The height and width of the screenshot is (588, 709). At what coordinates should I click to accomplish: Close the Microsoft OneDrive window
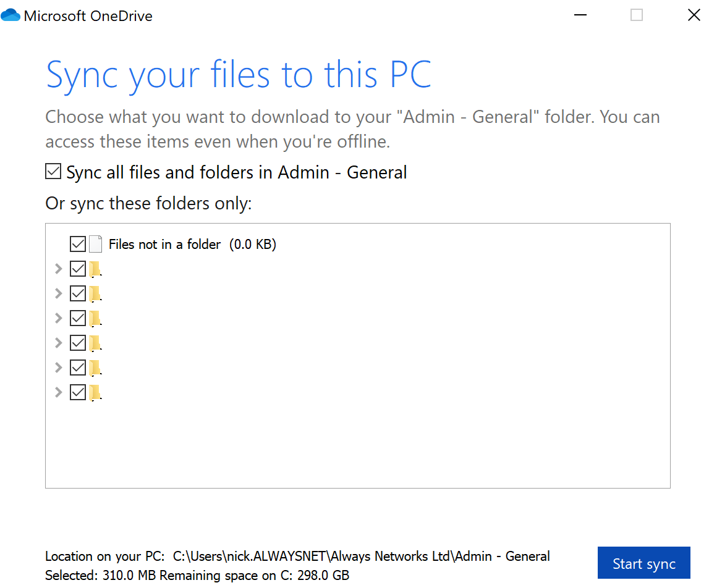694,15
